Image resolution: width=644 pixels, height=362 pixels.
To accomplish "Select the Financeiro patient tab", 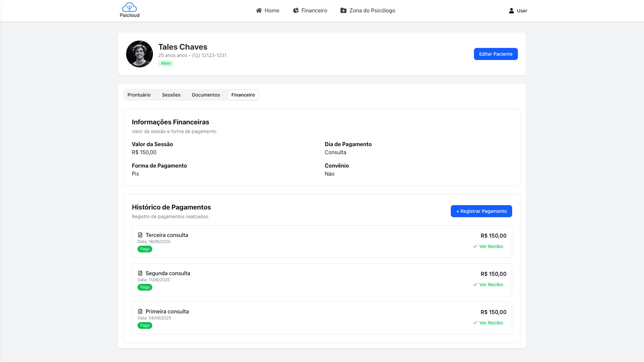I will click(x=243, y=95).
